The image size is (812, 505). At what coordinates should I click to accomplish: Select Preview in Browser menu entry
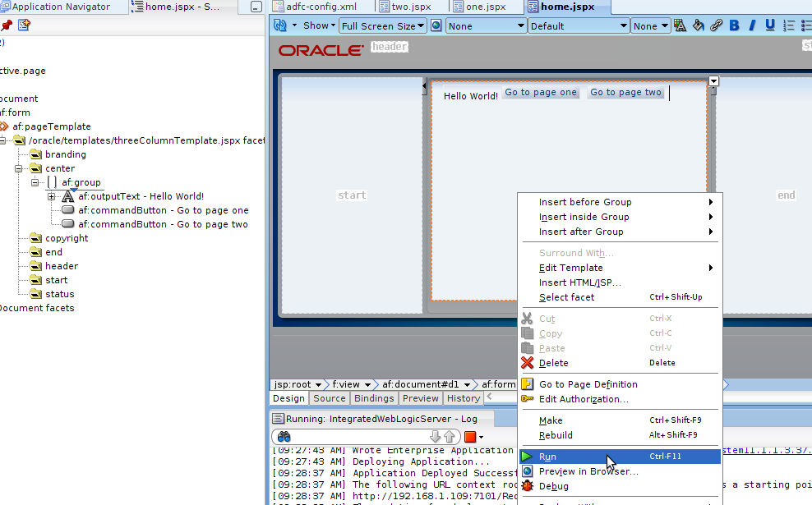pos(588,471)
